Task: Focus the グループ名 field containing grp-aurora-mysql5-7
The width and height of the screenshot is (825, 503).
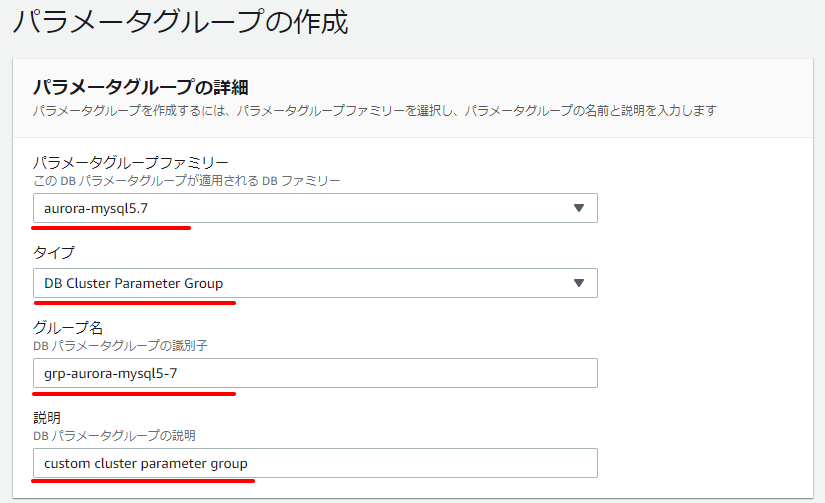Action: pos(315,373)
